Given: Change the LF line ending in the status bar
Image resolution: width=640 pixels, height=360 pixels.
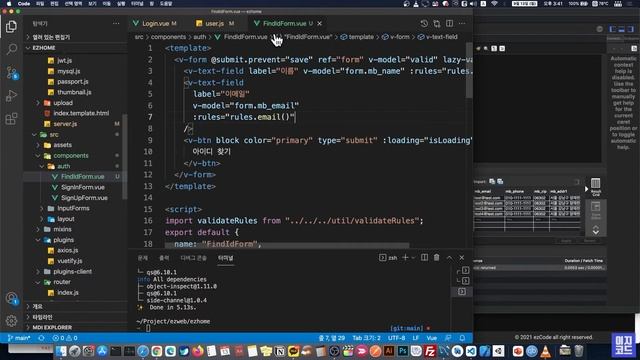Looking at the screenshot, I should click(416, 338).
